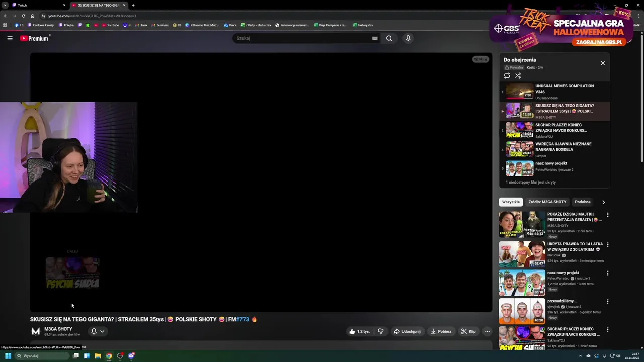
Task: Open M3GA SHOTY channel avatar
Action: click(36, 331)
